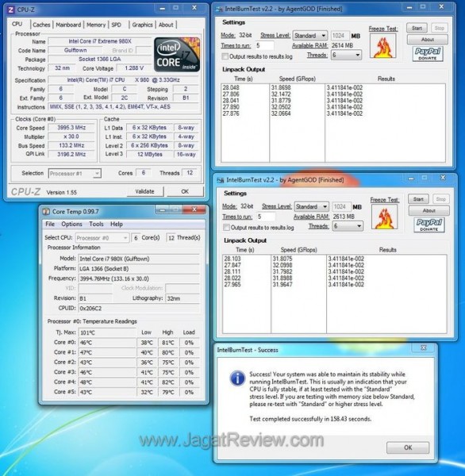Switch to Caches tab in CPU-Z
This screenshot has height=476, width=465.
click(41, 25)
